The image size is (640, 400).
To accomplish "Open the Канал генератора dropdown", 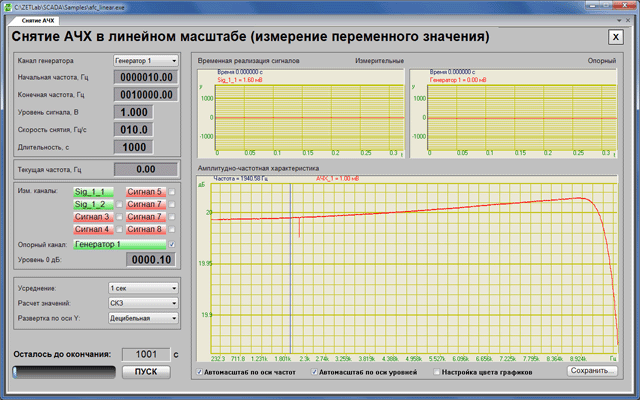I will (x=146, y=60).
